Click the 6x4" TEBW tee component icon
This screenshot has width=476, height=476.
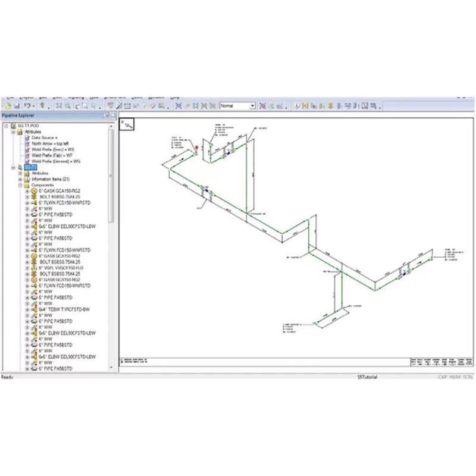(35, 309)
